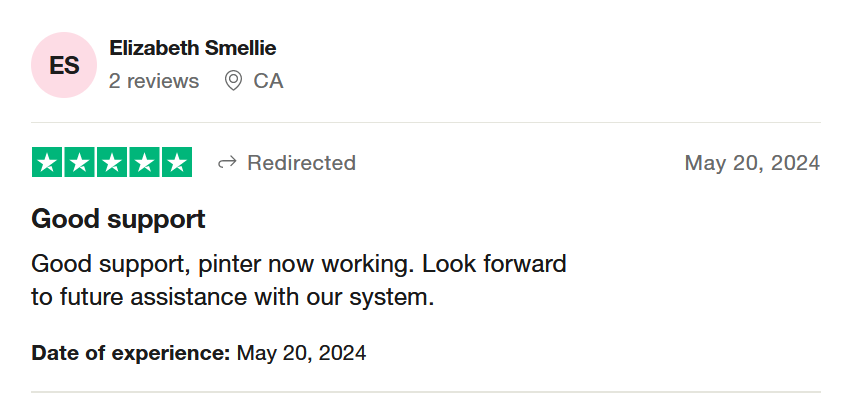Click the fourth green rating star
This screenshot has height=394, width=853.
coord(144,162)
